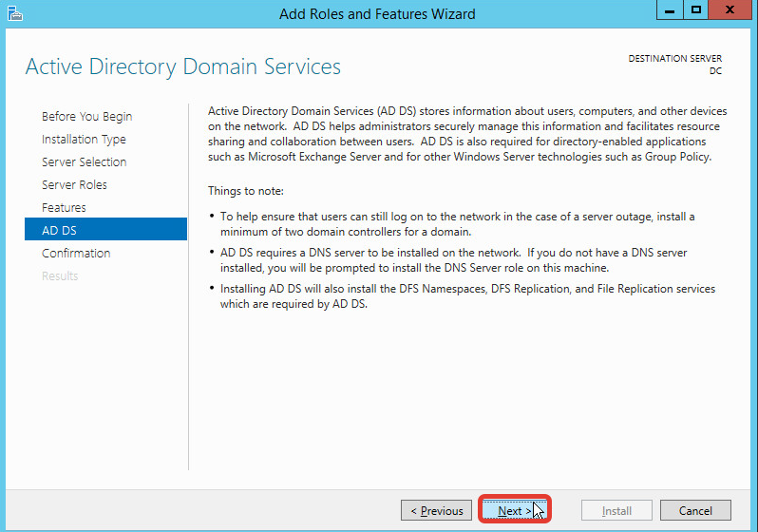
Task: Click Next to continue the wizard
Action: (x=515, y=510)
